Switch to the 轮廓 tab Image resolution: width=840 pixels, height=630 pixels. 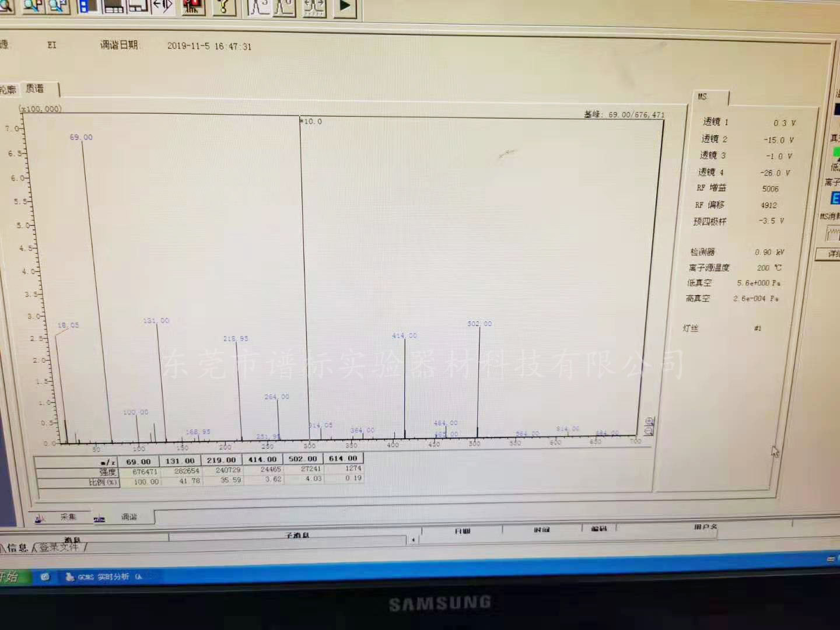pos(8,89)
